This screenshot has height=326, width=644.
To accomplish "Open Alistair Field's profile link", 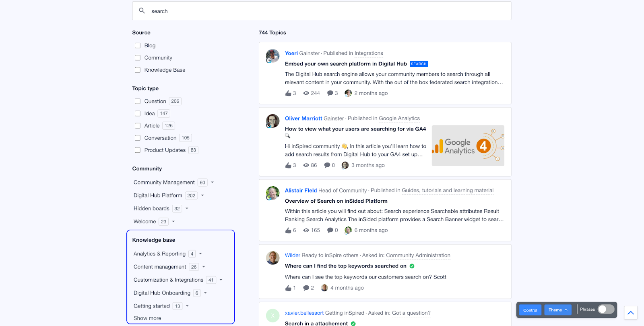I will (x=301, y=191).
